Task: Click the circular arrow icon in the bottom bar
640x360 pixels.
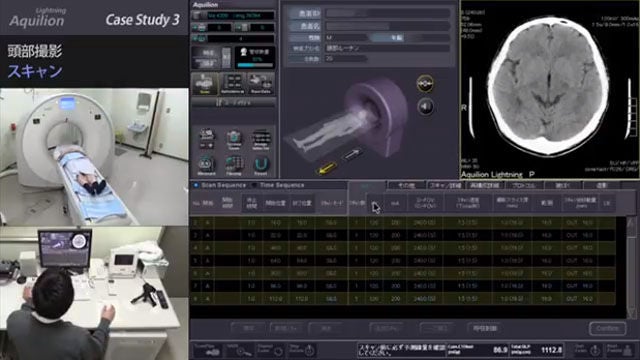Action: 271,350
